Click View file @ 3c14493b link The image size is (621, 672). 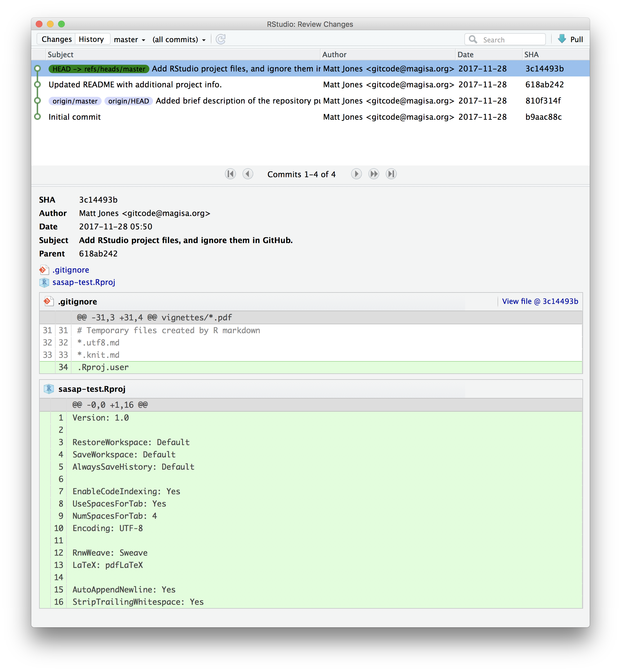click(540, 301)
